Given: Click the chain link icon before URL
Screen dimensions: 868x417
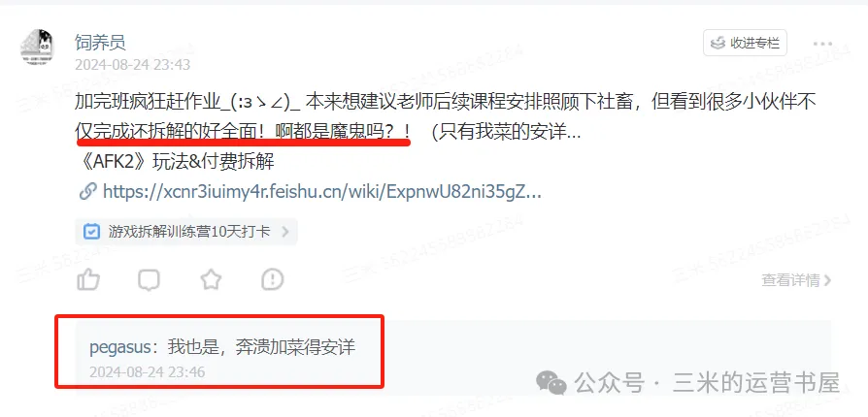Looking at the screenshot, I should coord(87,192).
